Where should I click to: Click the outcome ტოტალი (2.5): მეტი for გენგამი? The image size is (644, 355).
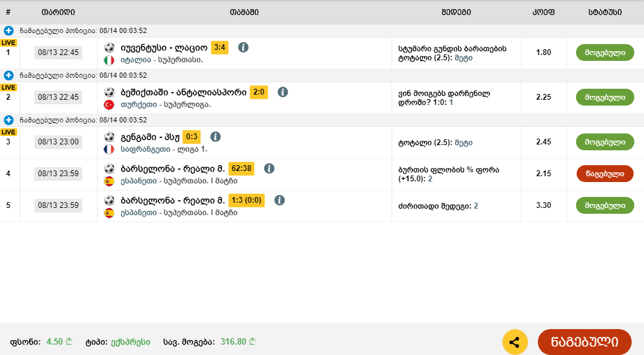(436, 143)
